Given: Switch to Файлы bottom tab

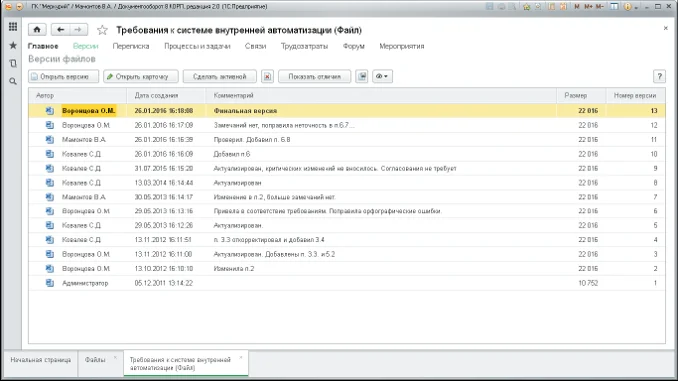Looking at the screenshot, I should point(95,360).
